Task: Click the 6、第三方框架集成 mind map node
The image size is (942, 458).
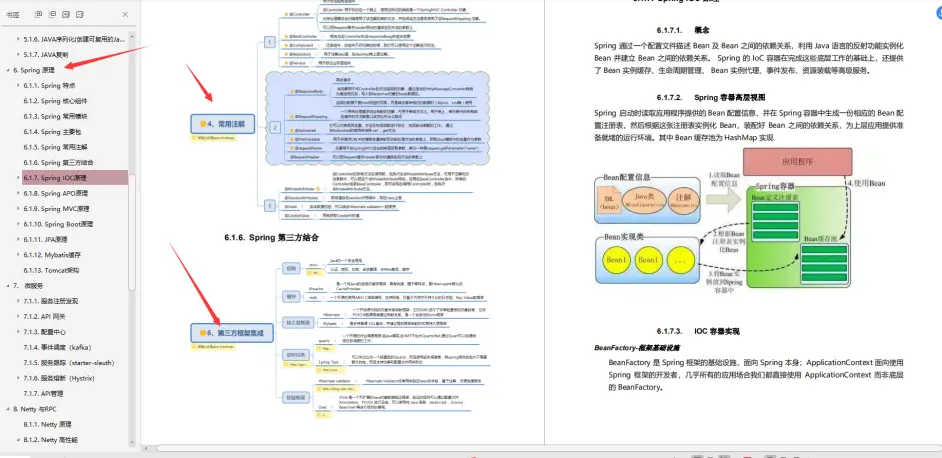Action: click(231, 332)
